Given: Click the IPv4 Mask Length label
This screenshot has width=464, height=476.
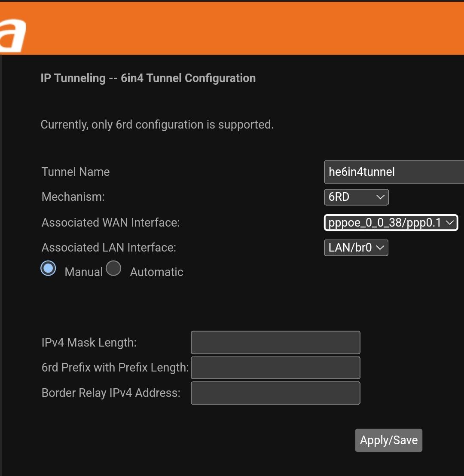Looking at the screenshot, I should pos(89,342).
